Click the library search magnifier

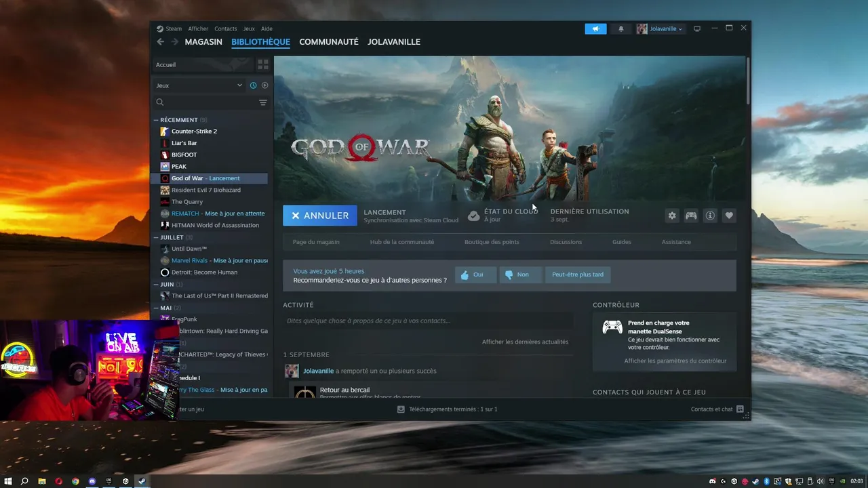160,102
